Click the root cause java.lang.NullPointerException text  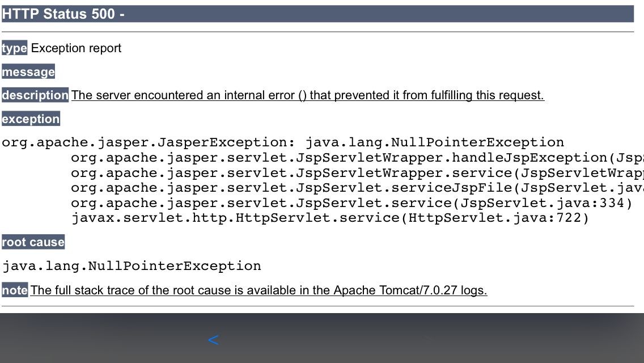132,266
